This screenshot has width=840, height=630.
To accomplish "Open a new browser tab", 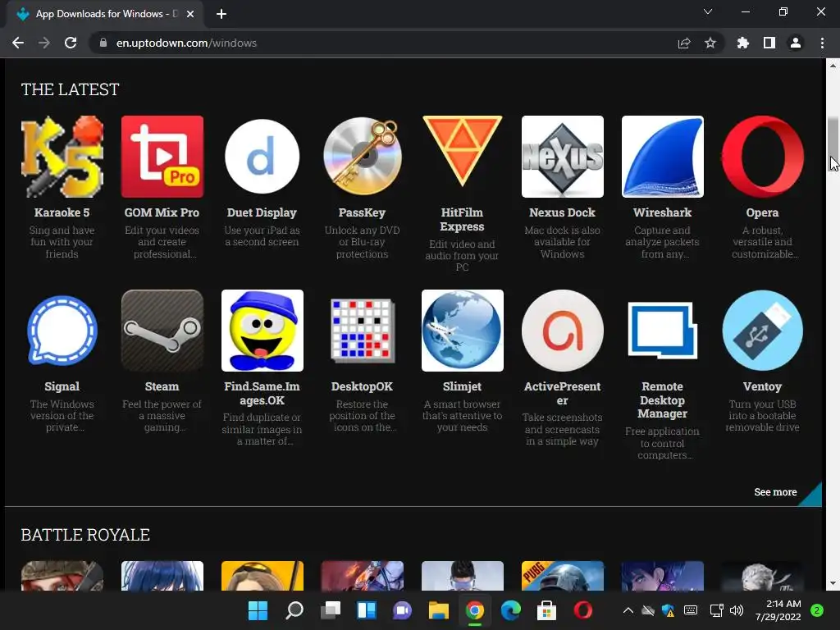I will point(221,14).
